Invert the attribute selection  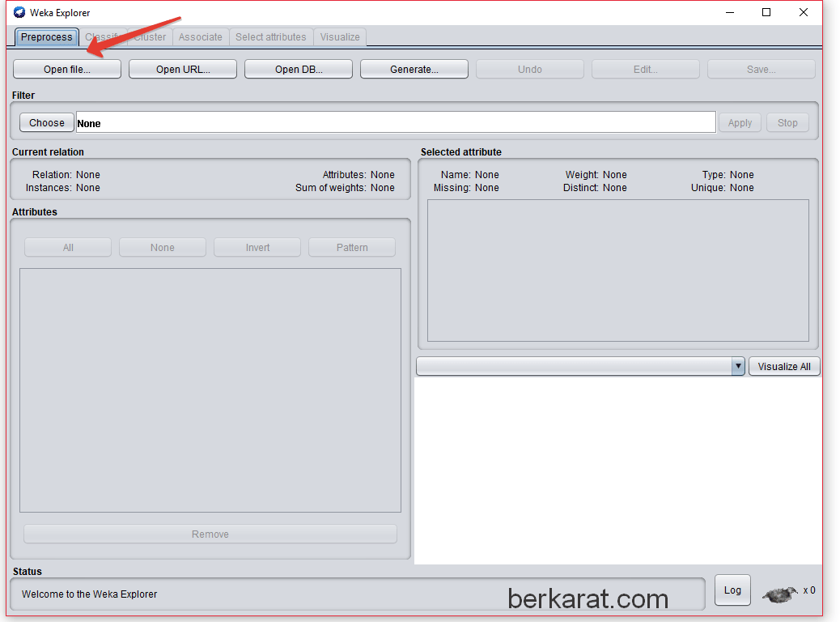coord(257,247)
